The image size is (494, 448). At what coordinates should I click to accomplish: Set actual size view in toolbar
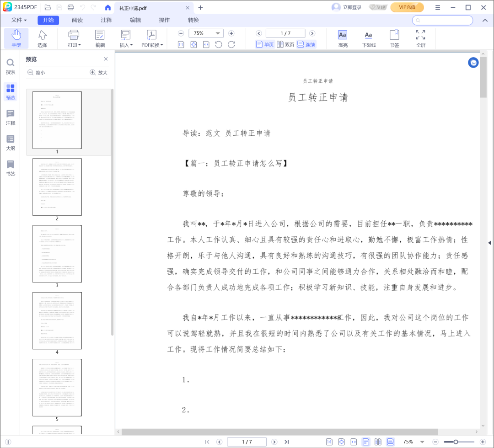pos(181,45)
